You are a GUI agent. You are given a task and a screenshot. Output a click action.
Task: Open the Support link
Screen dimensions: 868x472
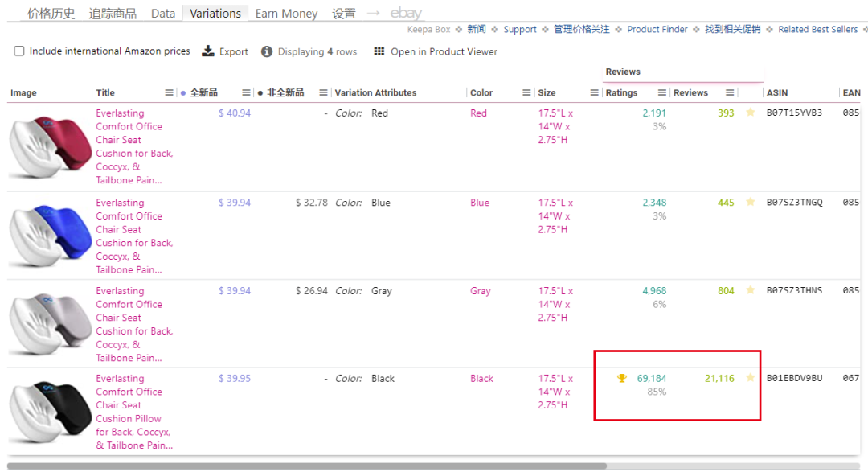coord(520,30)
